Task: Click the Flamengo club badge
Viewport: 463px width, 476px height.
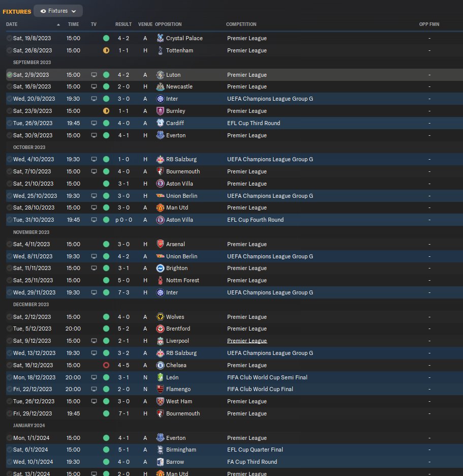Action: [x=160, y=389]
